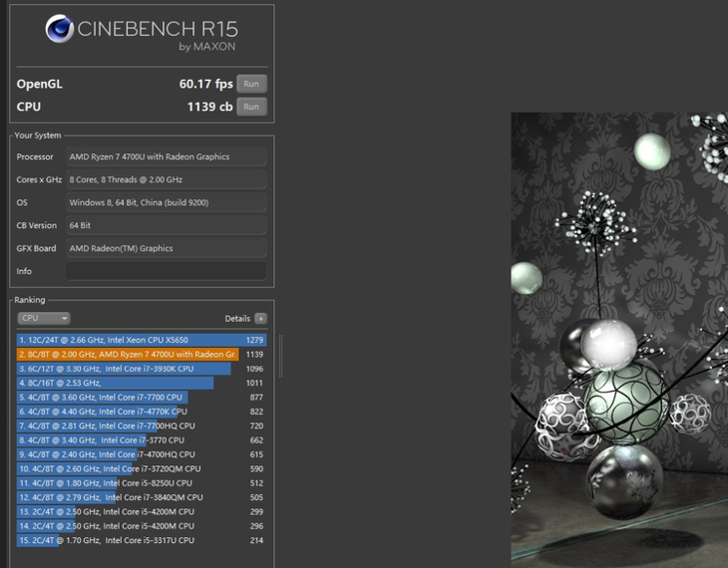Viewport: 728px width, 568px height.
Task: Select the Core i5-8250U ranking row
Action: [x=140, y=482]
